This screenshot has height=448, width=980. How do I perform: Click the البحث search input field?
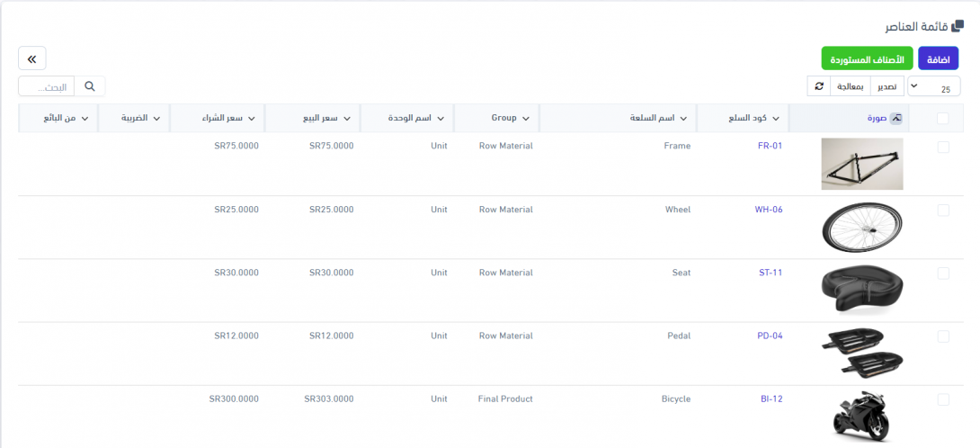47,86
